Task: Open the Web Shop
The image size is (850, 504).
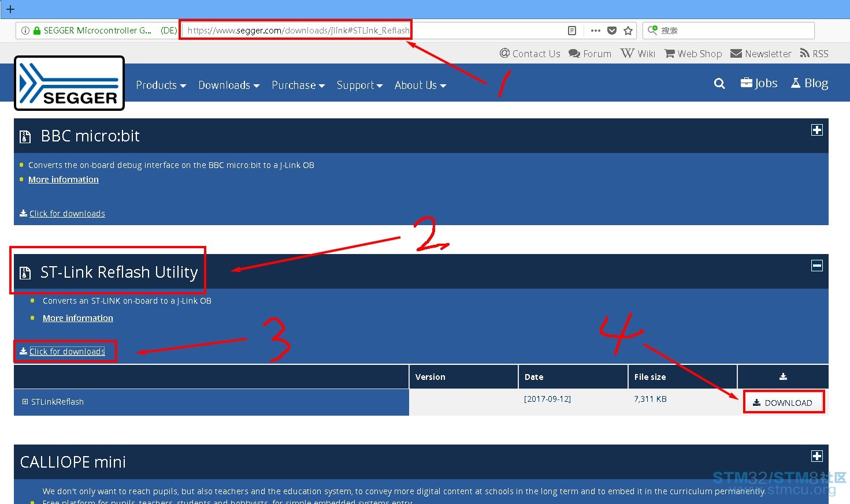Action: click(x=693, y=54)
